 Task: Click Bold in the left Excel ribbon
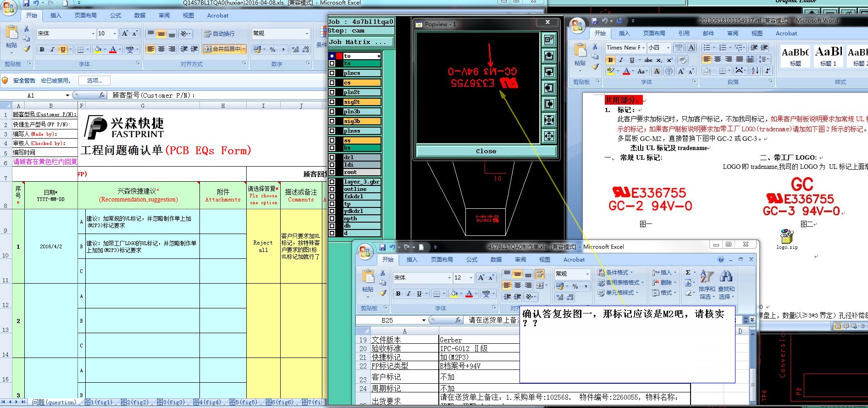pyautogui.click(x=42, y=50)
